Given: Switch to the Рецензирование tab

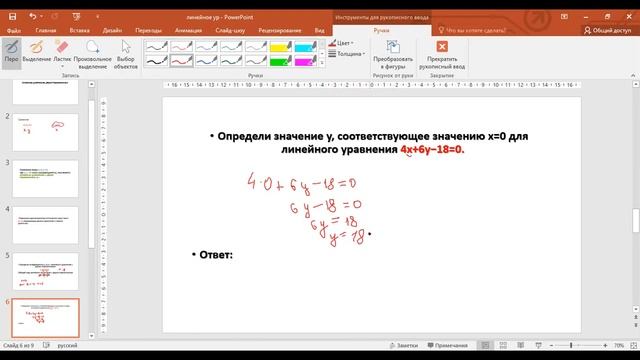Looking at the screenshot, I should 280,31.
